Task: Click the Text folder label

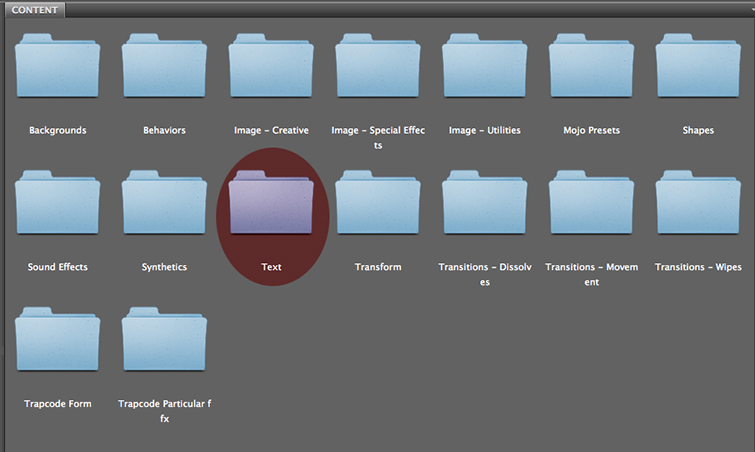Action: click(271, 267)
